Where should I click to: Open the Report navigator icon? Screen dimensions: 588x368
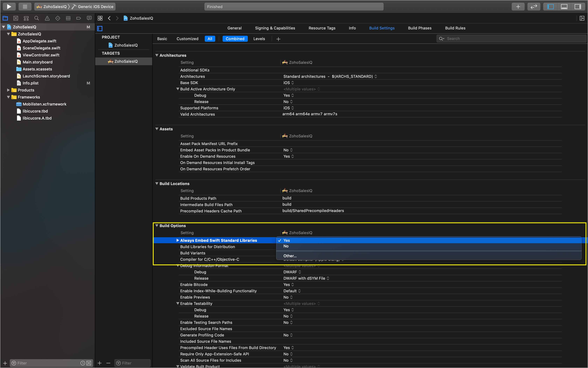89,18
